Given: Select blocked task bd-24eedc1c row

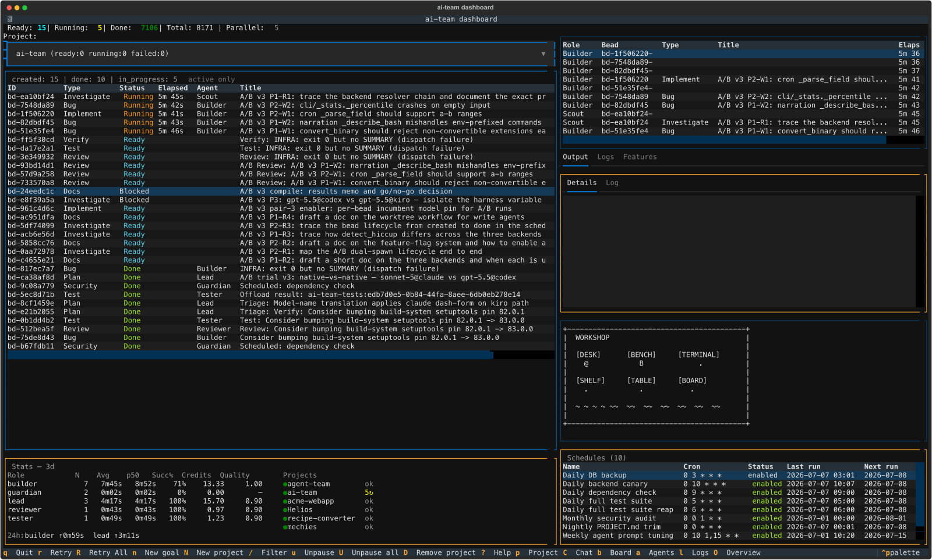Looking at the screenshot, I should click(280, 192).
